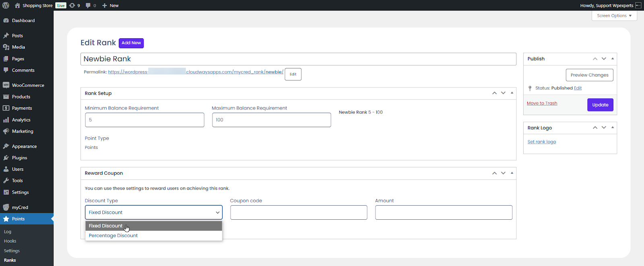The image size is (644, 266).
Task: Click the Analytics bar chart icon
Action: pyautogui.click(x=6, y=120)
